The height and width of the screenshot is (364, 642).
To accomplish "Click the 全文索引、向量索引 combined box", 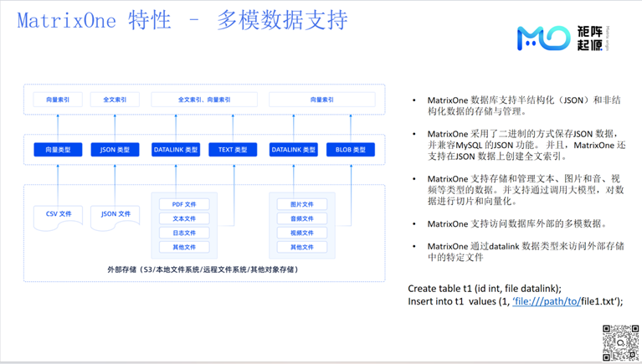I will pyautogui.click(x=204, y=100).
